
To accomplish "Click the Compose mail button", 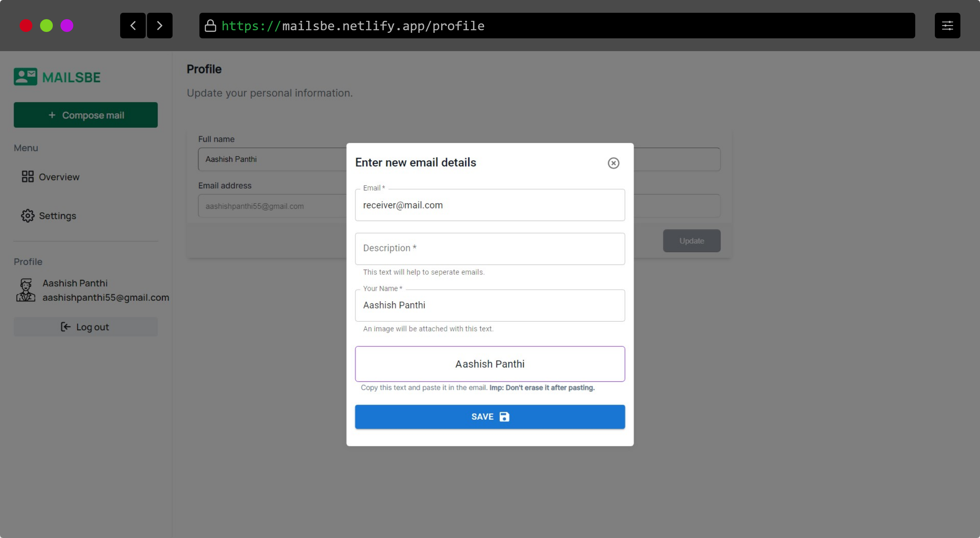I will pos(86,115).
